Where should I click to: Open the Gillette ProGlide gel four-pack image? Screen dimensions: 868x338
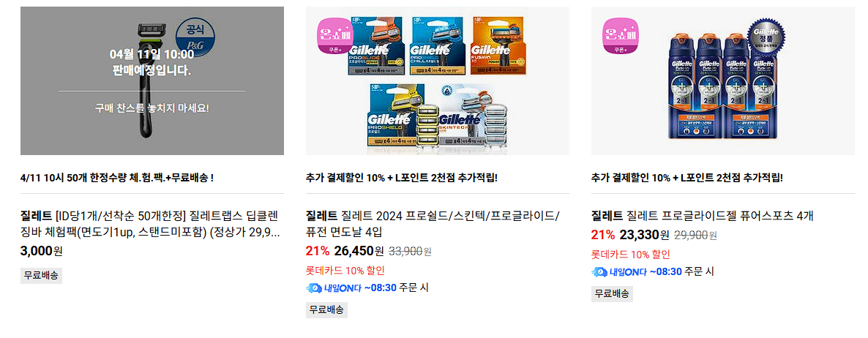(x=723, y=80)
